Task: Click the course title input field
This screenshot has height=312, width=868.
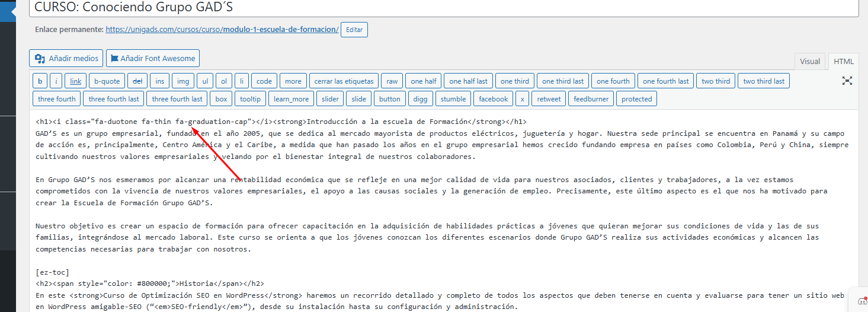Action: 444,8
